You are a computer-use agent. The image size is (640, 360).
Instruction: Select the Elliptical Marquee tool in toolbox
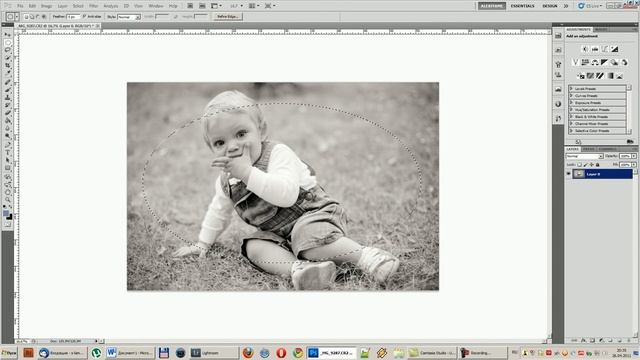(x=8, y=43)
